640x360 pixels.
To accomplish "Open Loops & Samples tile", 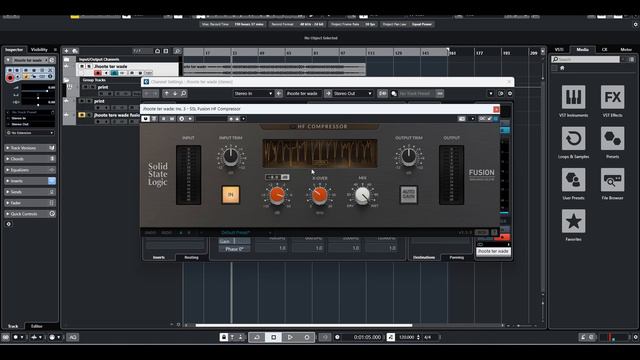I will pos(573,138).
